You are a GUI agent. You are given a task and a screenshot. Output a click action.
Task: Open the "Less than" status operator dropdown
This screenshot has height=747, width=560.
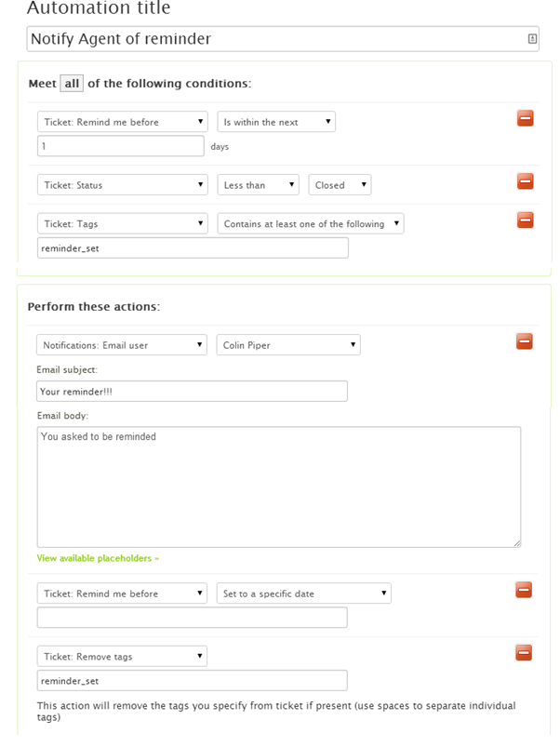pos(259,185)
